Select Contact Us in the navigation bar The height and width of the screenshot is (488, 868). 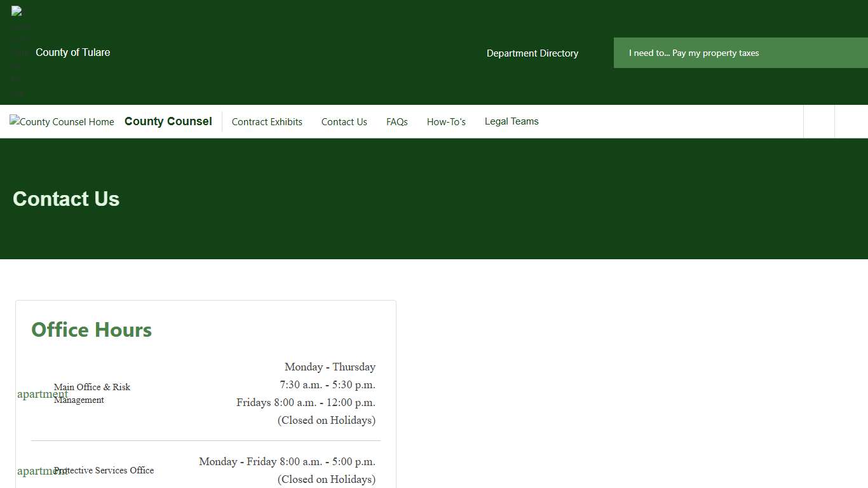tap(344, 121)
